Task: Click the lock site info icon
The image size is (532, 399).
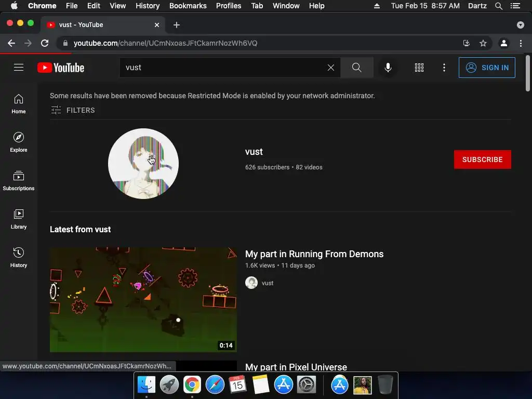Action: 65,43
